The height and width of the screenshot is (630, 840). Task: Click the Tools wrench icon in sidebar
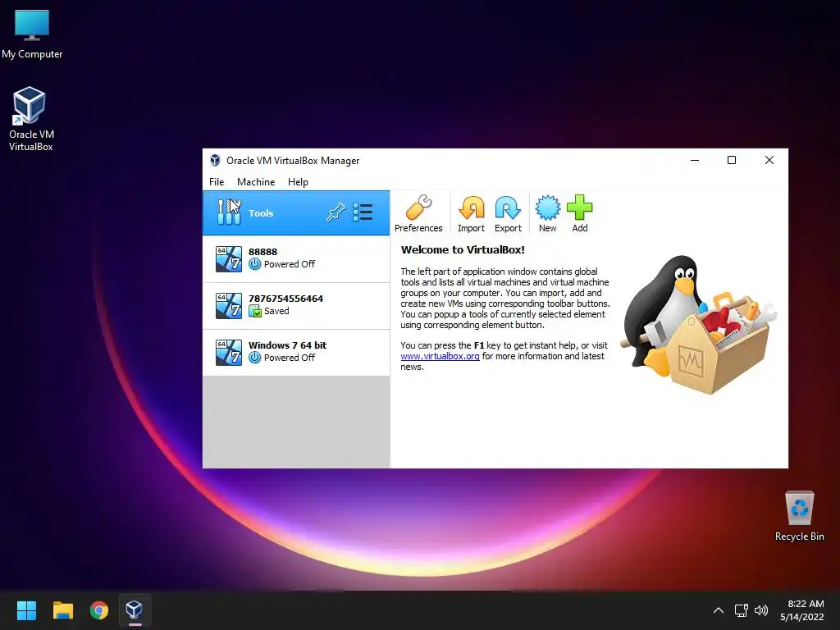pos(229,212)
